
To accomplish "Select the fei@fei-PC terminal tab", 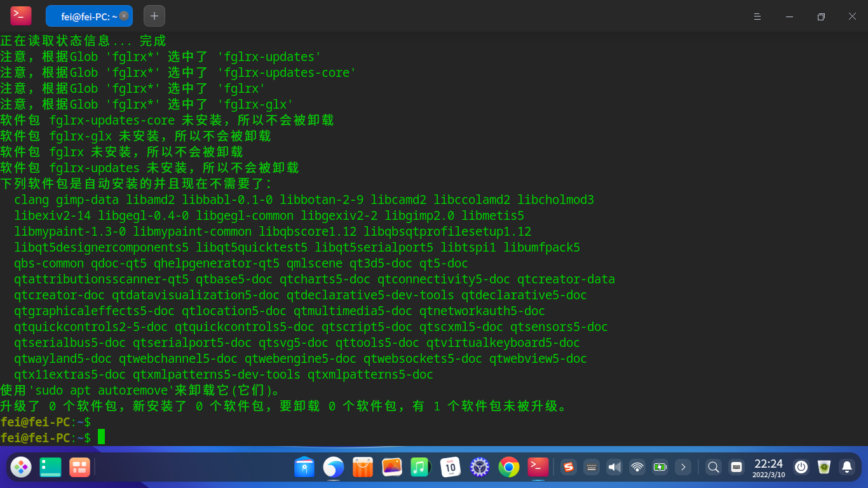I will coord(89,16).
